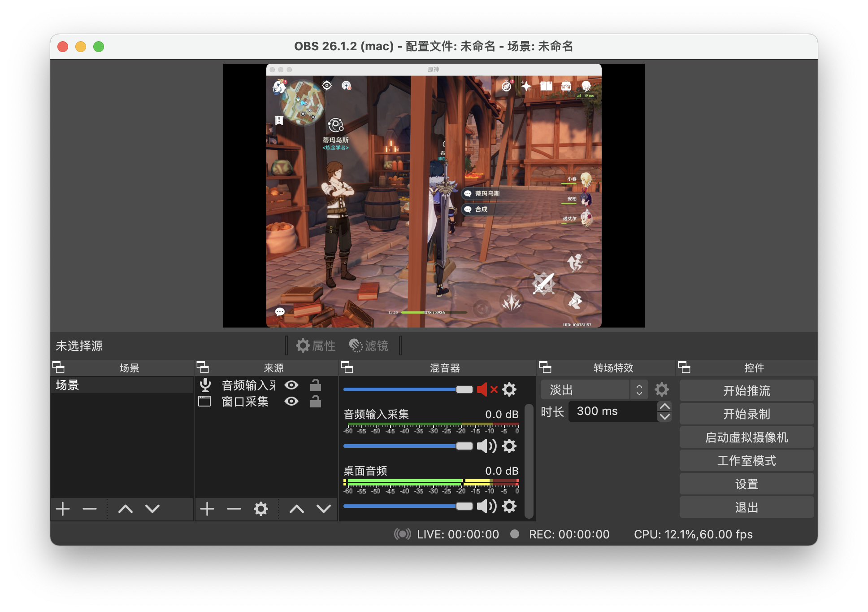868x612 pixels.
Task: Click the game preview canvas
Action: point(434,196)
